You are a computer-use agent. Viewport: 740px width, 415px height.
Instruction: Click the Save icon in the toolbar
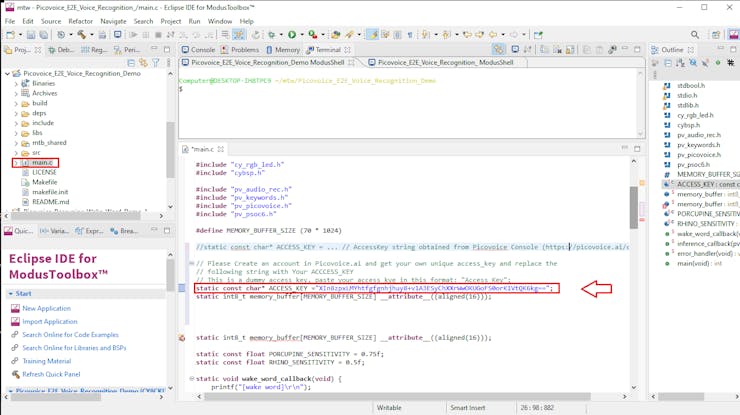click(x=30, y=35)
